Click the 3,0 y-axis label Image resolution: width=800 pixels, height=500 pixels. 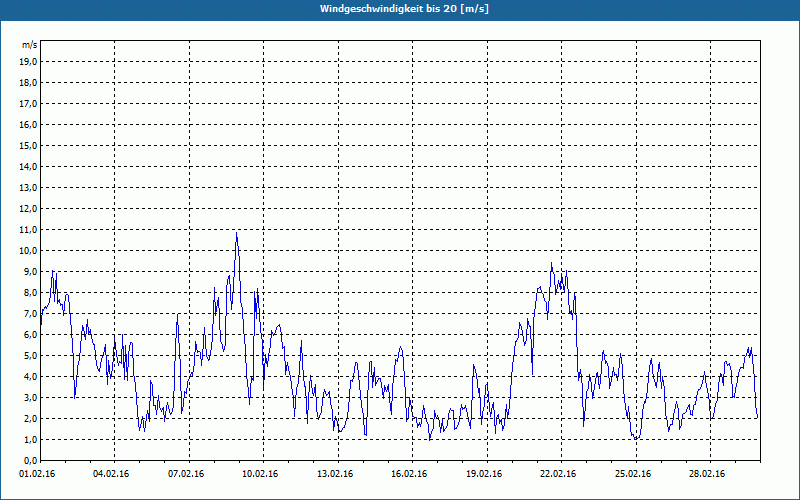(30, 397)
